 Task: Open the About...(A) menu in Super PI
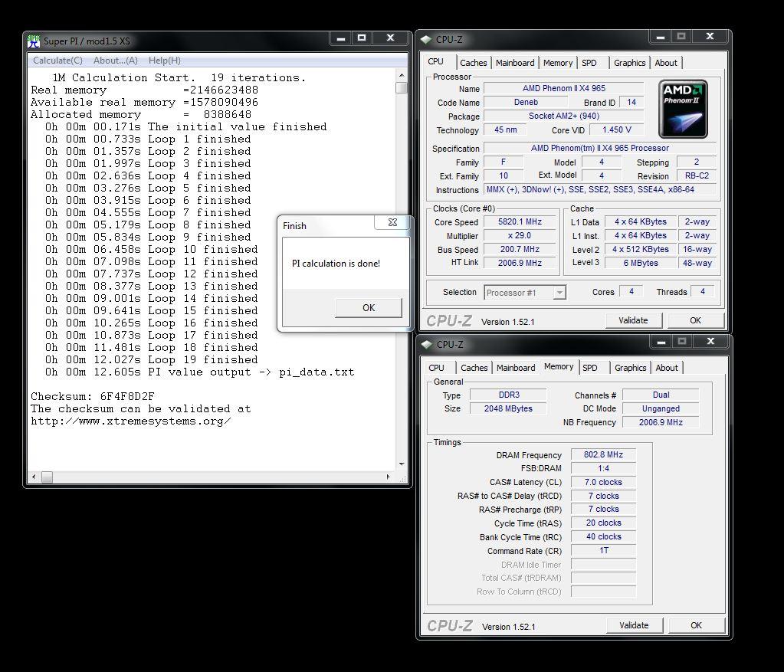(116, 61)
